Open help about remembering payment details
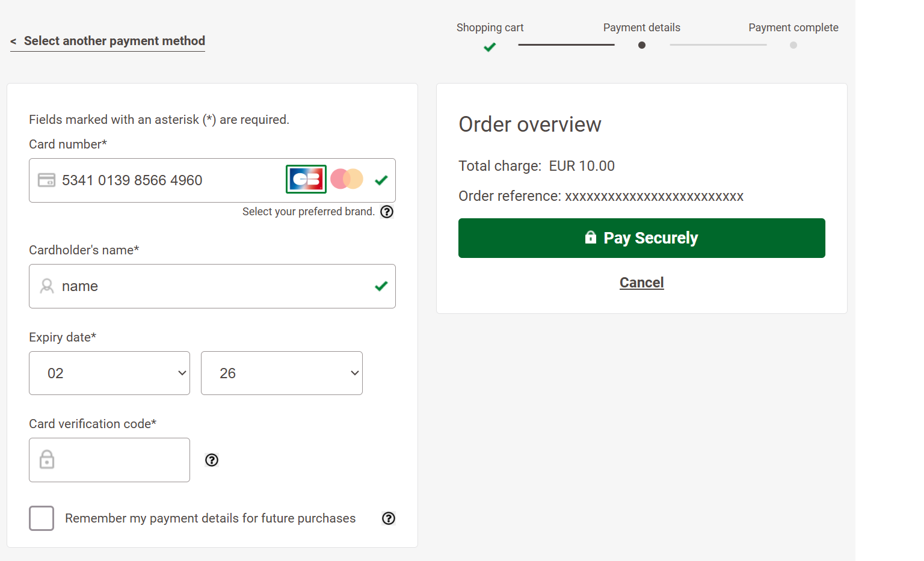The image size is (924, 561). 389,518
